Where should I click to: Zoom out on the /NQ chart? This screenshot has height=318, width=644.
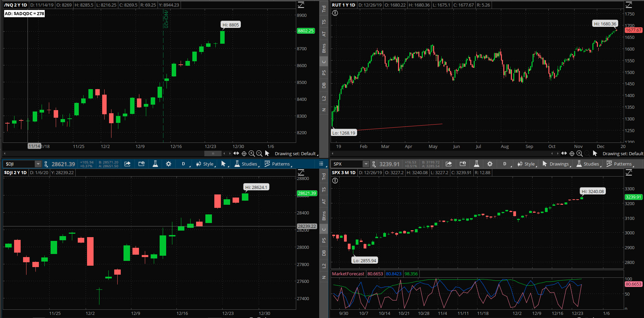click(259, 153)
